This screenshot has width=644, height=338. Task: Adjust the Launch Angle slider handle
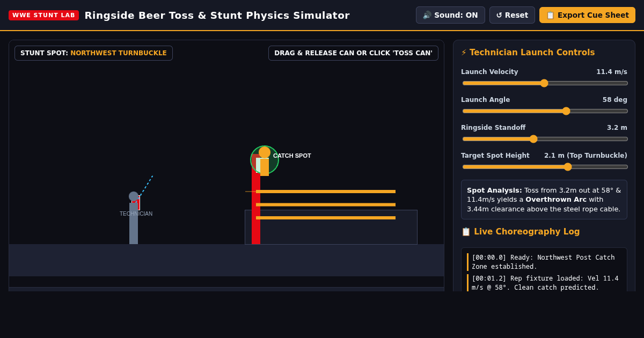coord(566,111)
